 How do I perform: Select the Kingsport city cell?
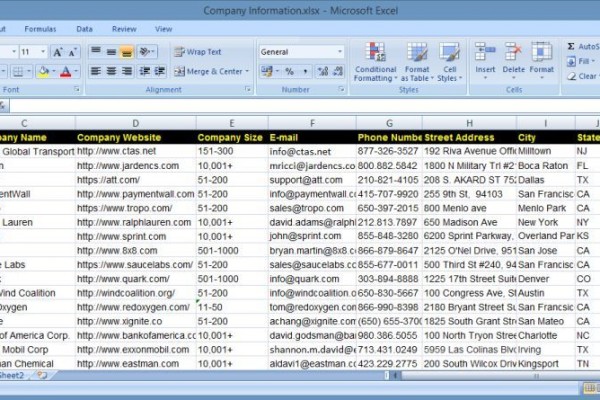[546, 364]
